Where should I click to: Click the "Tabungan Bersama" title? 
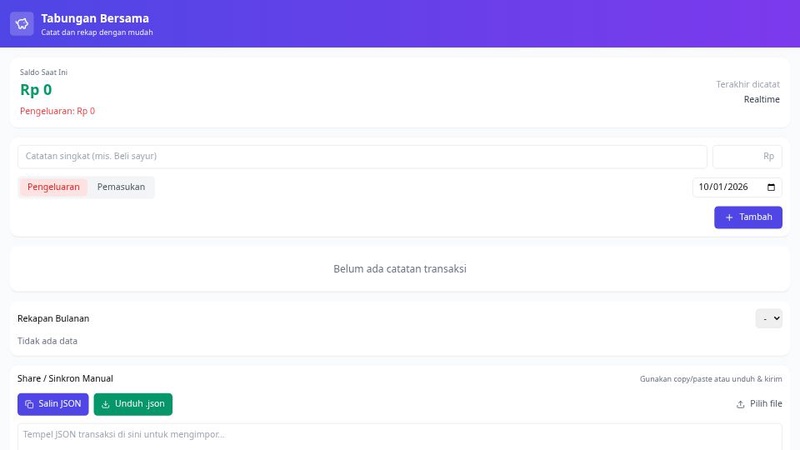95,18
